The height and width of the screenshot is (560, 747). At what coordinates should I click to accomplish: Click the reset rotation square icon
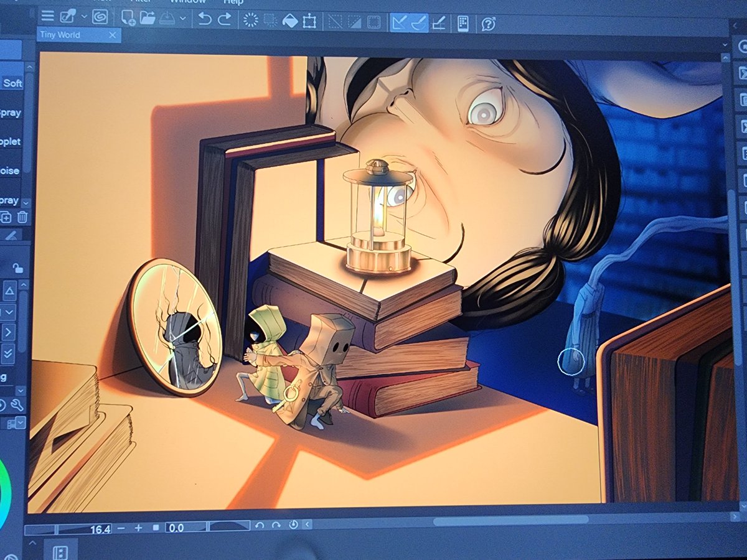pos(157,528)
